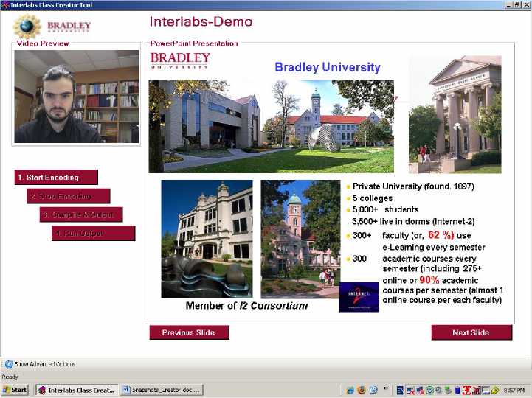Click the red 3 tray icon
The width and height of the screenshot is (532, 398).
pos(467,391)
